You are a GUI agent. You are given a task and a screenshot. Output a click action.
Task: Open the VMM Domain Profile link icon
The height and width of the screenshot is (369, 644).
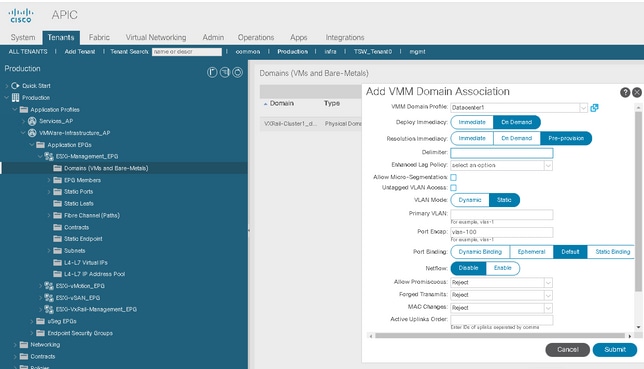point(594,108)
